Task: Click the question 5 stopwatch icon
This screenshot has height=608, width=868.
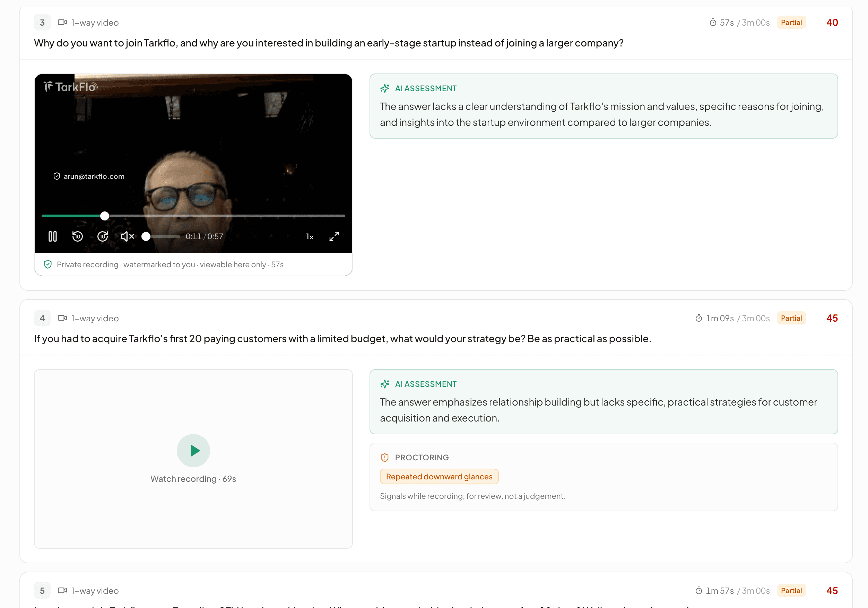Action: [x=698, y=591]
